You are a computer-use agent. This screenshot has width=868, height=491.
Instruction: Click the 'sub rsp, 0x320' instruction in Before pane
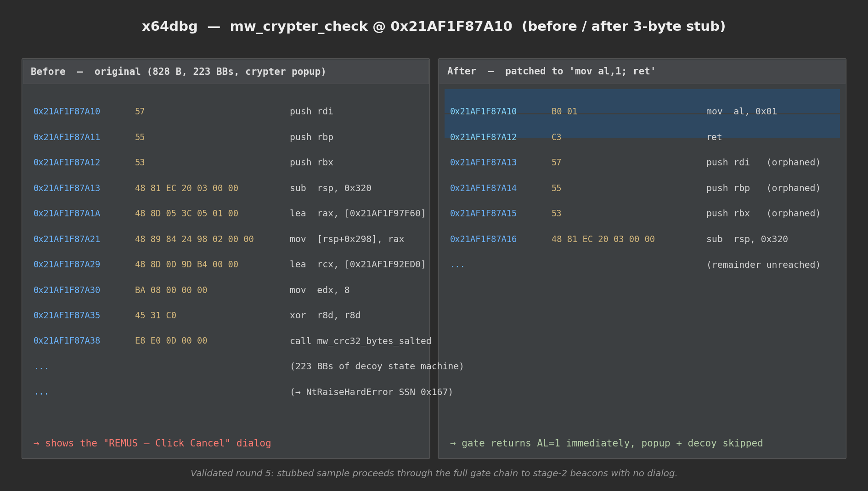click(x=331, y=188)
